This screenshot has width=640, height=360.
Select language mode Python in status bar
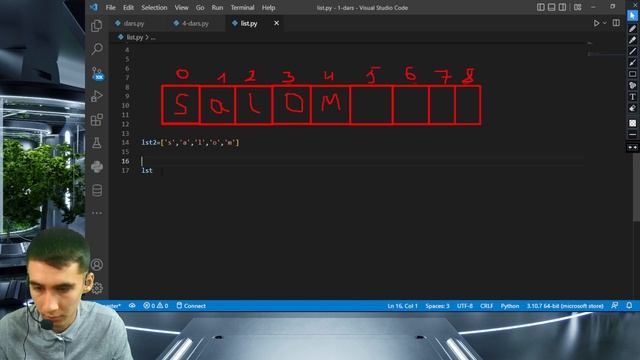510,306
